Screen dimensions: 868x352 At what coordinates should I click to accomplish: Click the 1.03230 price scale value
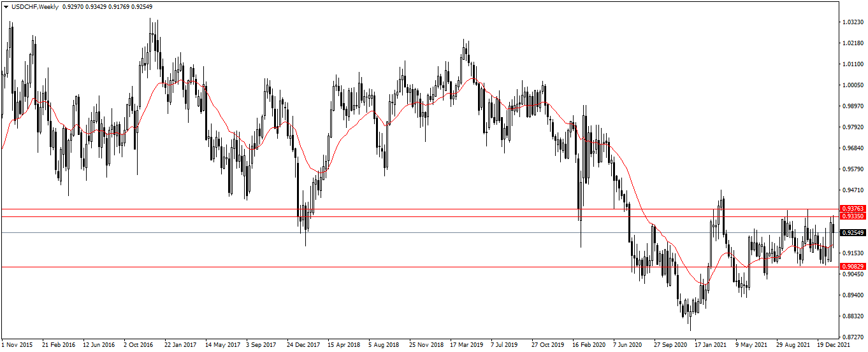coord(853,22)
